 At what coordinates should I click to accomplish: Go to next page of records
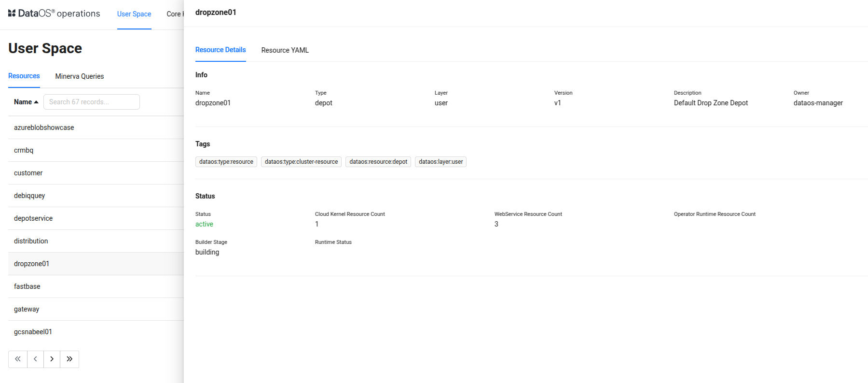point(52,359)
